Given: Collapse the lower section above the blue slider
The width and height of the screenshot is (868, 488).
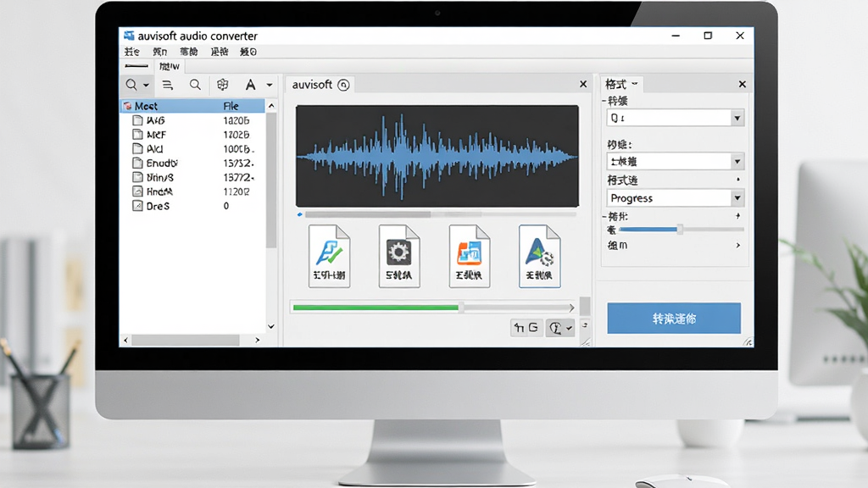Looking at the screenshot, I should 604,216.
